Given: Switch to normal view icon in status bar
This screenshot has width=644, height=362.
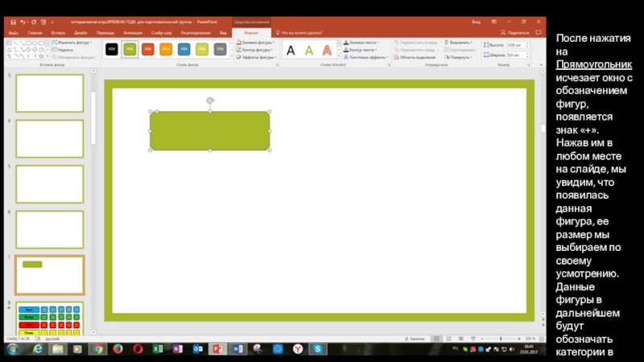Looking at the screenshot, I should 436,339.
